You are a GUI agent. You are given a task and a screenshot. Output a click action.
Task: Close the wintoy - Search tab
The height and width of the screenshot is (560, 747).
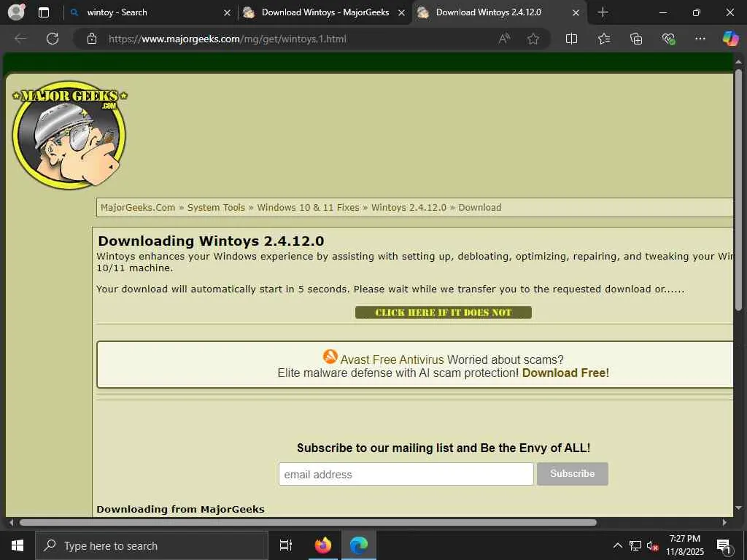point(228,13)
